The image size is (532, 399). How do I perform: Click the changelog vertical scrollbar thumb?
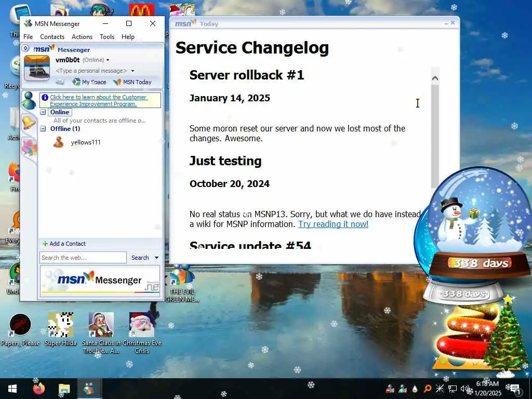click(x=435, y=136)
